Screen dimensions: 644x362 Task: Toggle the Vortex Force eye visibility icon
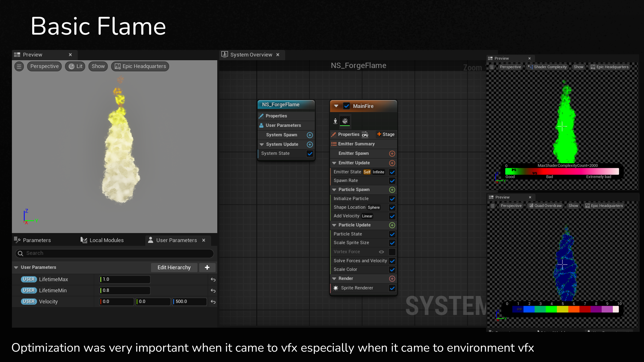click(x=381, y=252)
